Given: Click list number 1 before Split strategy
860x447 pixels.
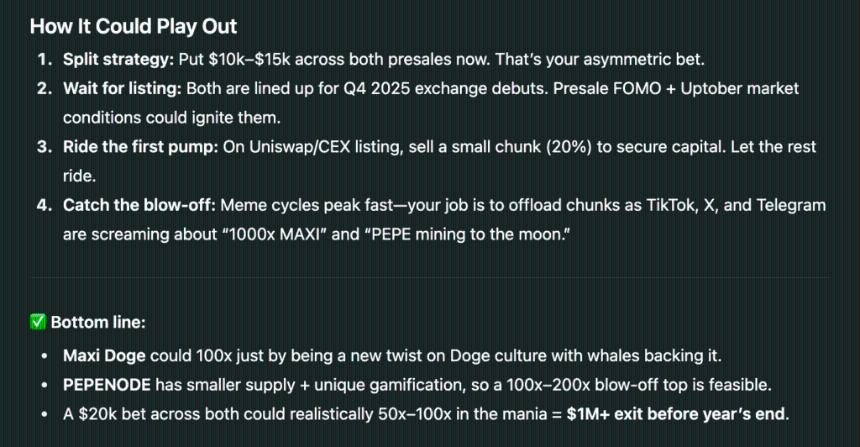Looking at the screenshot, I should point(44,58).
